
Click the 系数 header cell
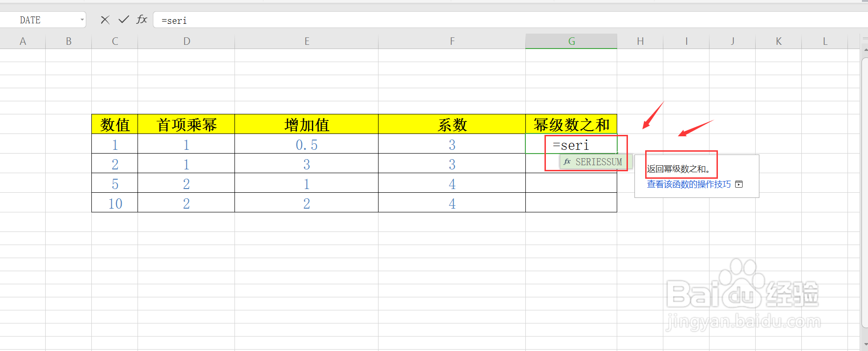(x=452, y=124)
